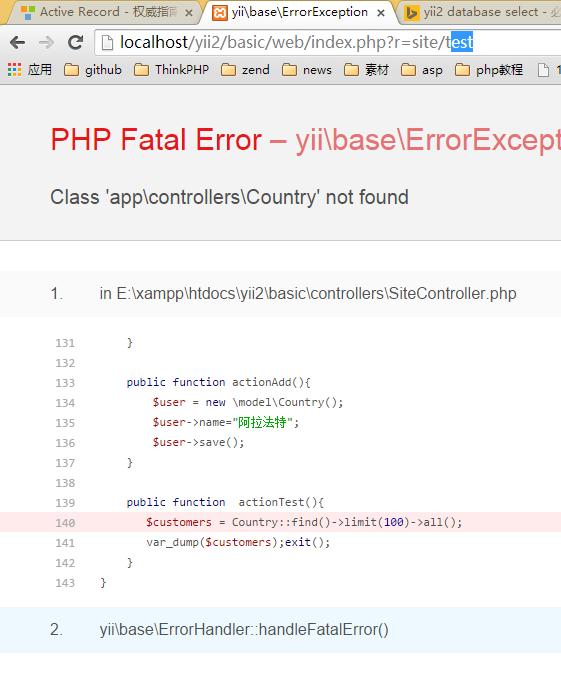Click the highlighted error code line with Country::find()
561x684 pixels.
(280, 522)
